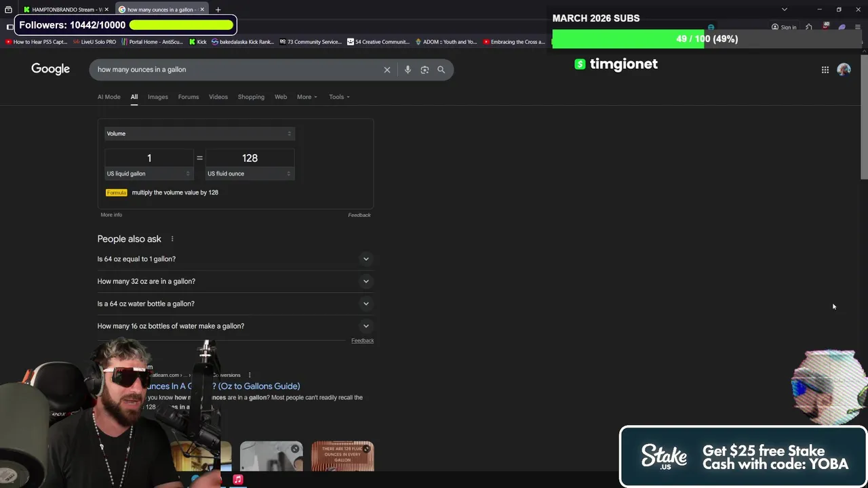Expand 'How many 16 oz bottles' question
Viewport: 868px width, 488px height.
(x=235, y=326)
